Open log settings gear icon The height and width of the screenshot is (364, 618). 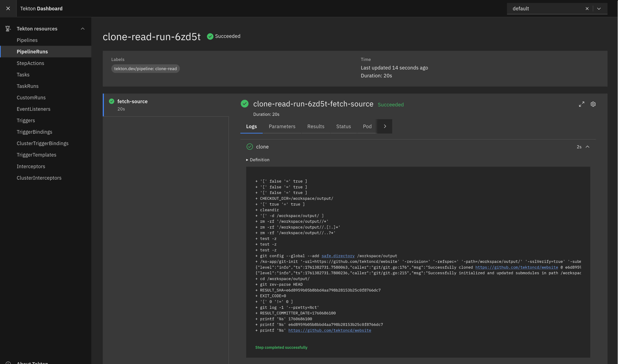593,104
